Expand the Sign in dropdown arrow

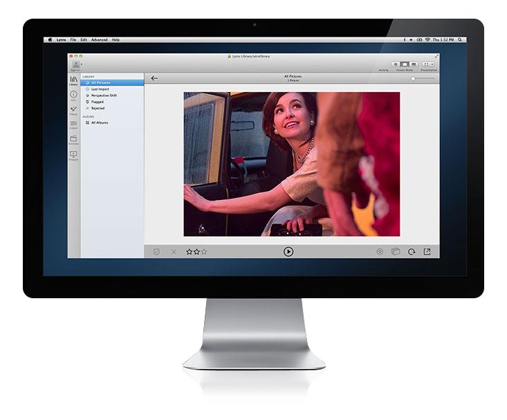tap(81, 64)
